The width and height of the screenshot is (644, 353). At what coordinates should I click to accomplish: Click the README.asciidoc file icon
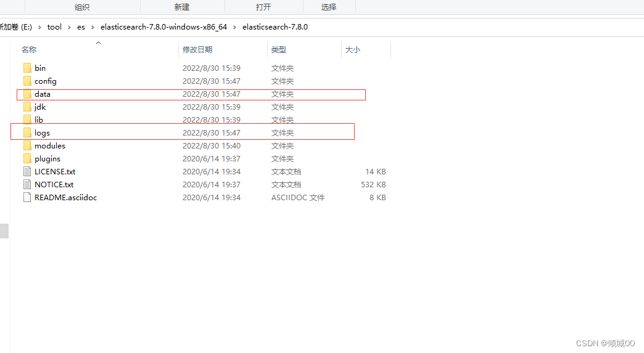pos(27,197)
